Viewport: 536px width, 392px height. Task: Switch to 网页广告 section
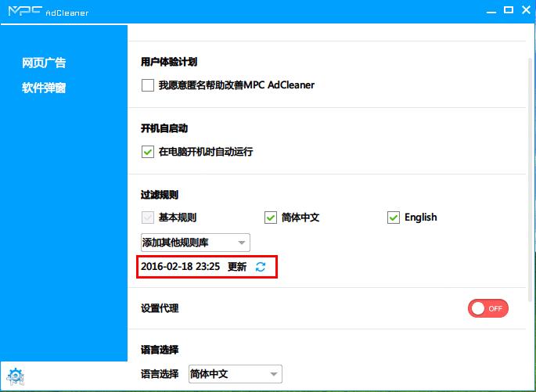point(44,63)
